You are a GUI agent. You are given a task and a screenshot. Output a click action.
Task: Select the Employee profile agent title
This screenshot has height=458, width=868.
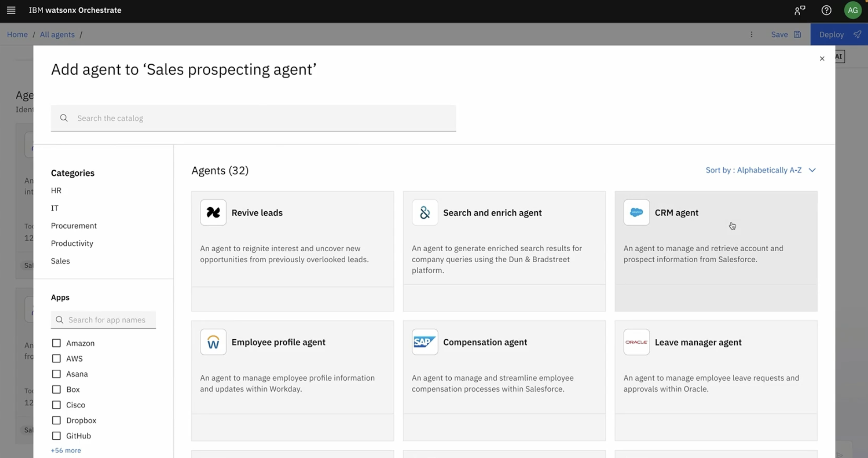click(x=278, y=342)
